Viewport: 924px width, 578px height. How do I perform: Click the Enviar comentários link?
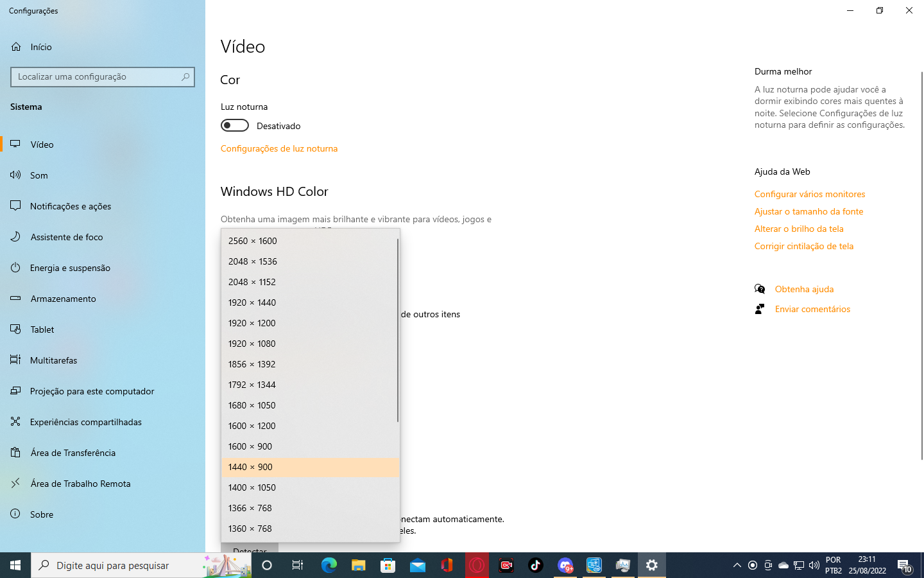coord(812,309)
